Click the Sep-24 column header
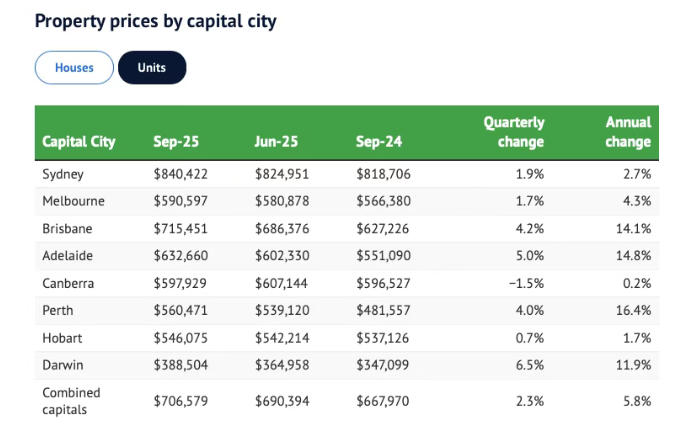Image resolution: width=688 pixels, height=448 pixels. click(378, 142)
